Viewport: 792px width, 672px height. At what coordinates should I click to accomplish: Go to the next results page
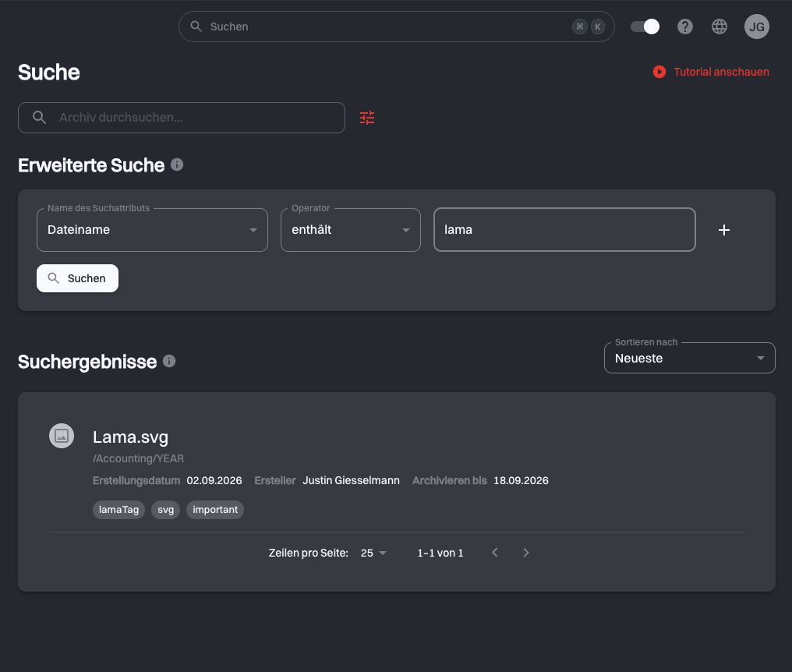526,552
